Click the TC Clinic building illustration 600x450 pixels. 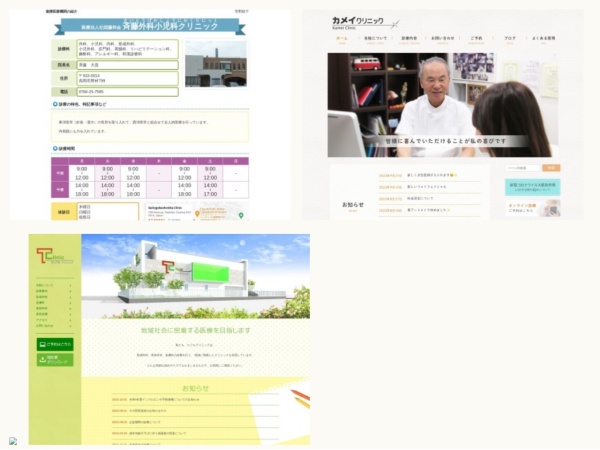[196, 276]
